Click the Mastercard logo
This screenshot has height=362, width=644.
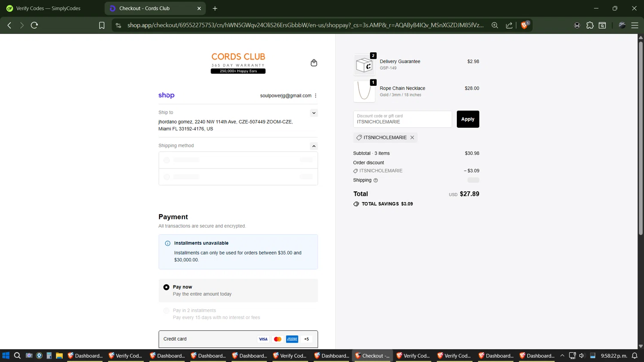coord(278,339)
